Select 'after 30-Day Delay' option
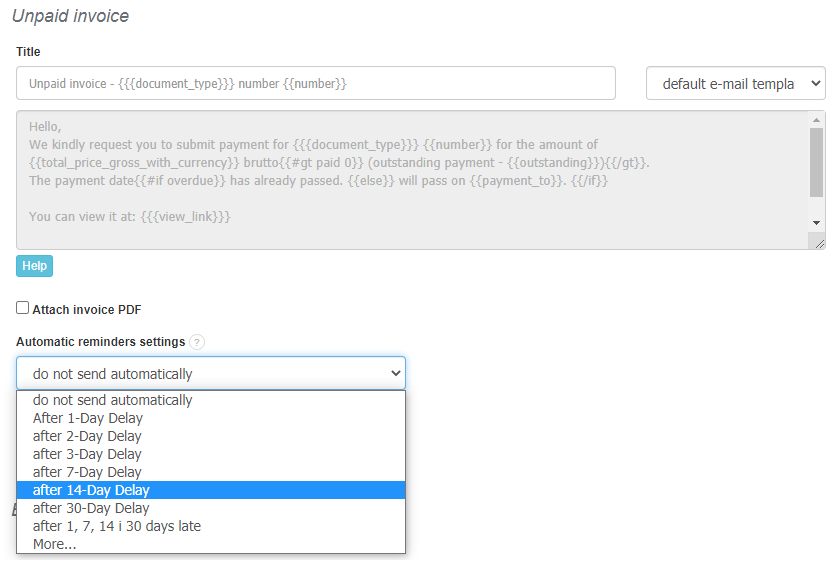Image resolution: width=839 pixels, height=565 pixels. [91, 508]
